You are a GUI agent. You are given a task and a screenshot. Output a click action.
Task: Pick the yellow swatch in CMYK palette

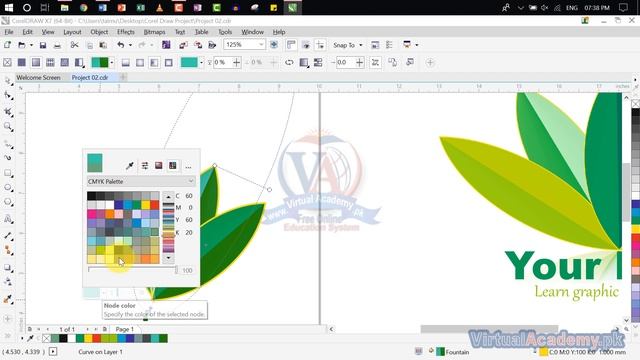click(146, 204)
